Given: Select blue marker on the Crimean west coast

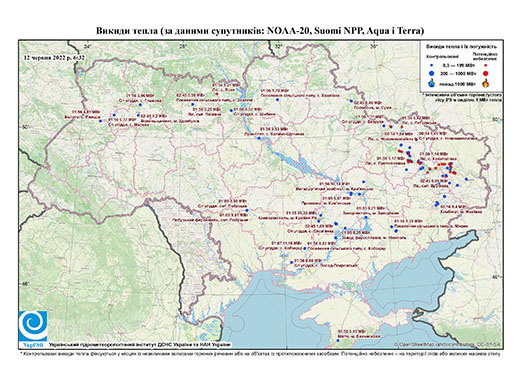Looking at the screenshot, I should pos(337,340).
